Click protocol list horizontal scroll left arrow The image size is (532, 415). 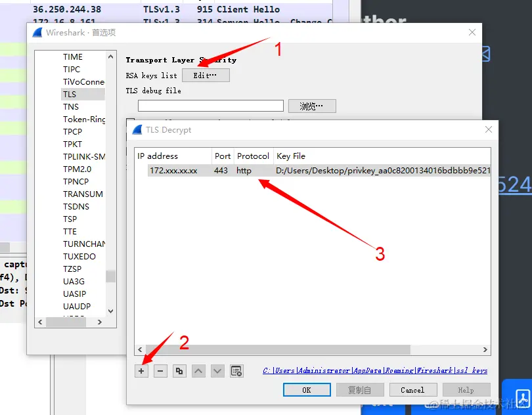(x=40, y=322)
